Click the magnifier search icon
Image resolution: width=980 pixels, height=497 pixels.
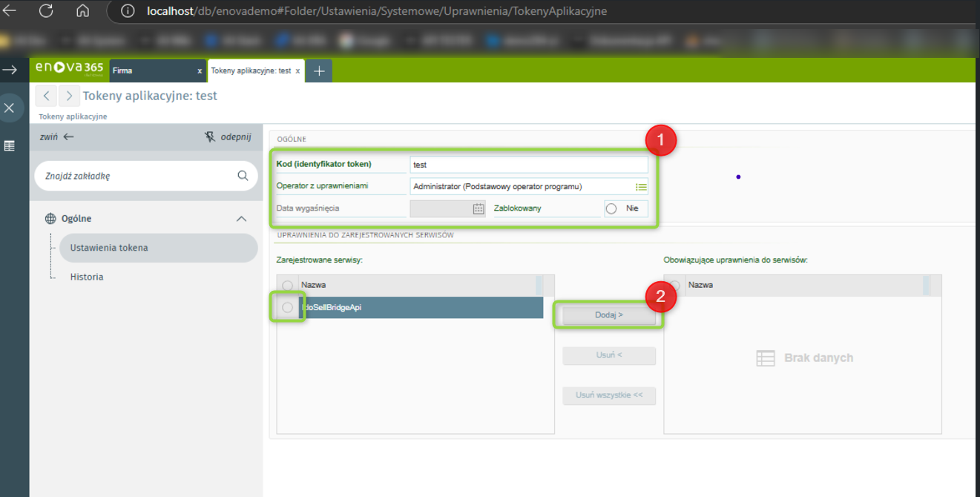coord(243,176)
